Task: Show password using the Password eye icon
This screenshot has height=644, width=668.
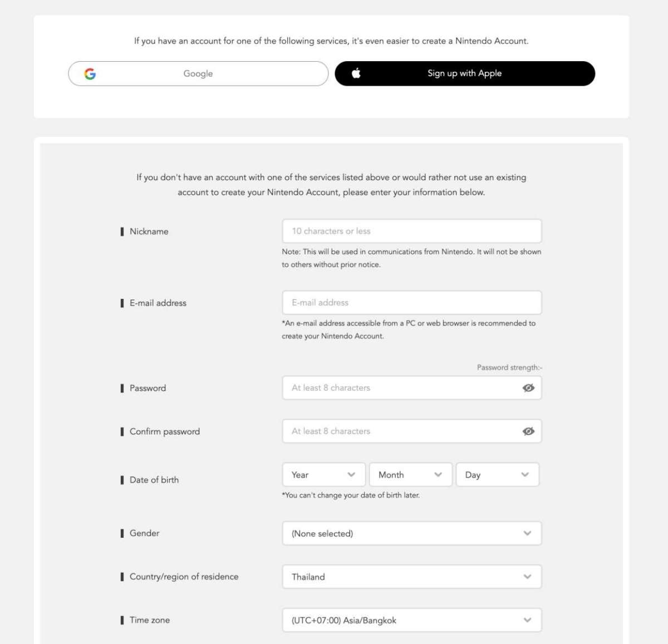Action: (x=528, y=388)
